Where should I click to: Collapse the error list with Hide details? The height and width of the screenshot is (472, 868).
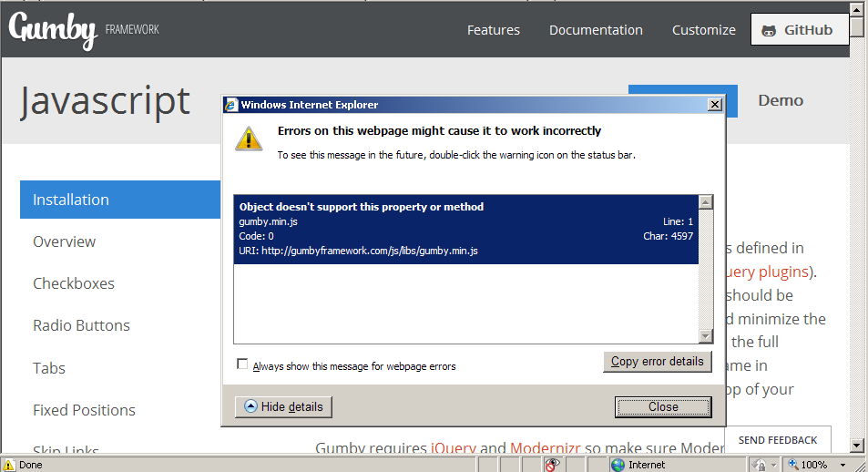(x=283, y=406)
